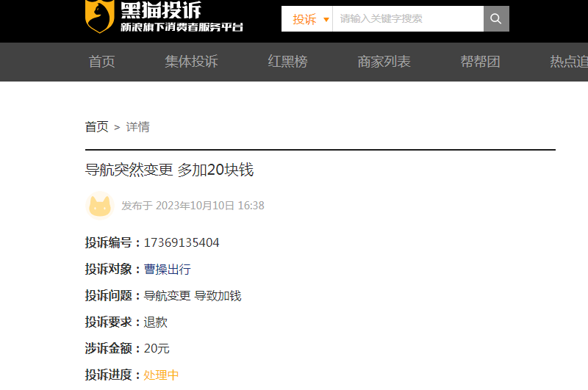Return via the 首页 breadcrumb link

(x=96, y=127)
